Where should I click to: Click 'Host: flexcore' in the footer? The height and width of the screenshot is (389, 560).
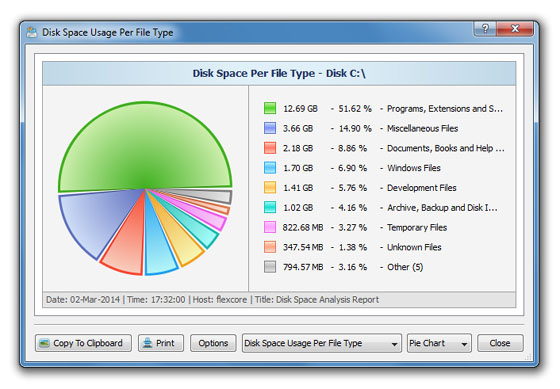[220, 300]
